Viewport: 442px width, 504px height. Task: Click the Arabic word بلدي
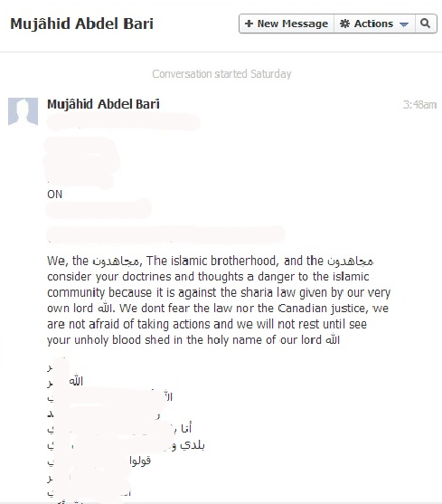pos(193,445)
